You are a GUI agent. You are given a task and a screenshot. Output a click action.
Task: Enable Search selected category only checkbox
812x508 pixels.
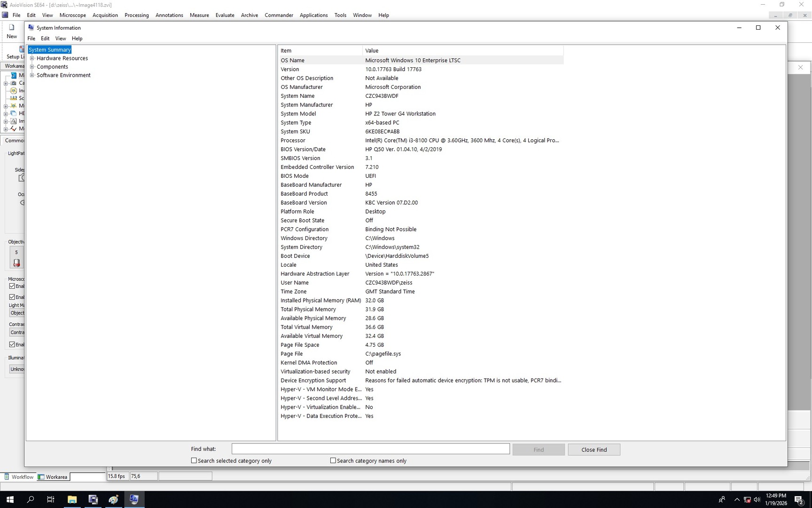pyautogui.click(x=194, y=460)
